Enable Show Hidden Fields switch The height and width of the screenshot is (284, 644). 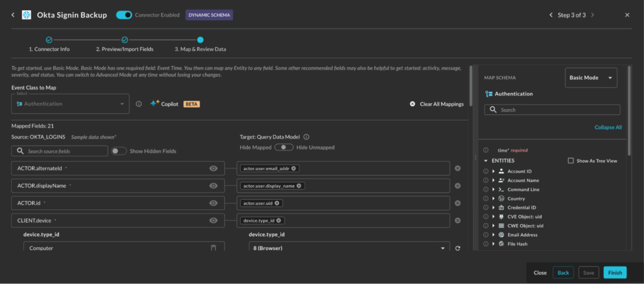point(119,151)
